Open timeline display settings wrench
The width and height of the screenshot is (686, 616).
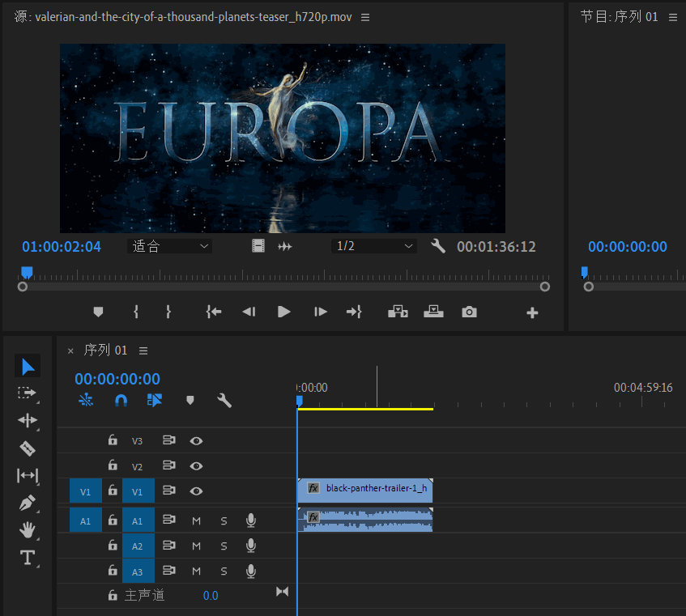click(x=224, y=400)
